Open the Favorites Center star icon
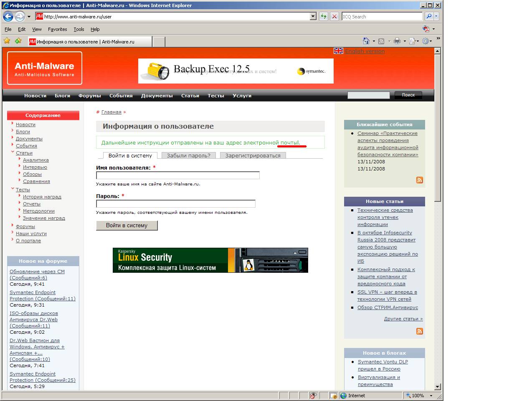Image resolution: width=532 pixels, height=401 pixels. click(x=7, y=41)
